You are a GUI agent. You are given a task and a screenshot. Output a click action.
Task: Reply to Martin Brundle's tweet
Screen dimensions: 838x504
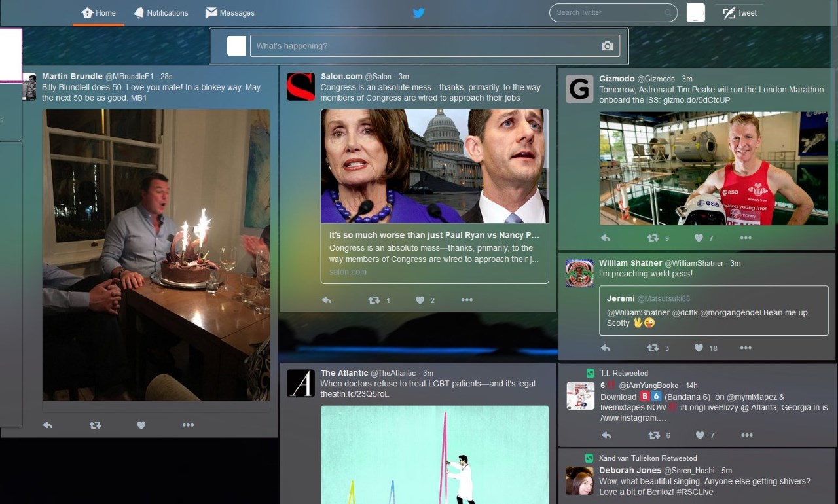[47, 425]
